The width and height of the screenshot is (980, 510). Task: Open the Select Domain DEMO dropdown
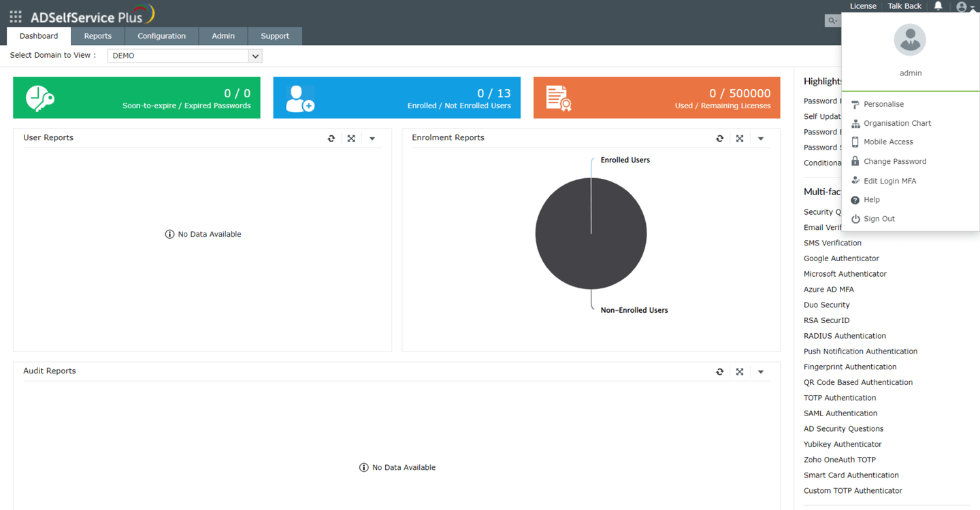tap(184, 56)
